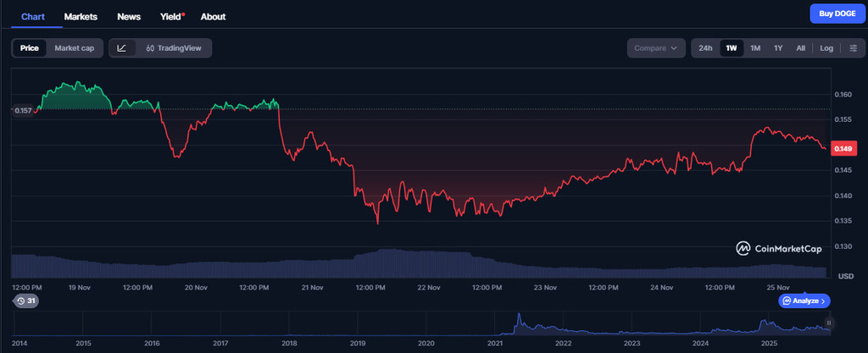
Task: Click the CoinMarketCap logo watermark
Action: 778,248
